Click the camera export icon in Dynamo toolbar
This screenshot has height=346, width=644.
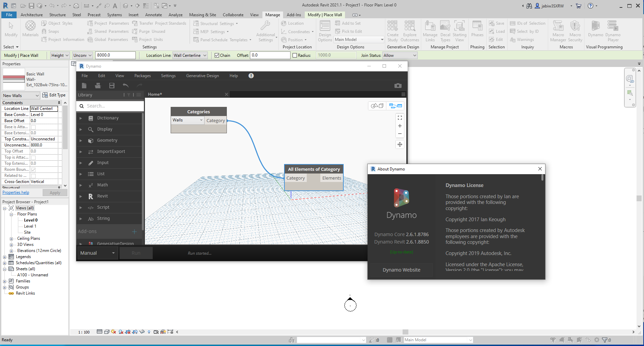[x=398, y=86]
